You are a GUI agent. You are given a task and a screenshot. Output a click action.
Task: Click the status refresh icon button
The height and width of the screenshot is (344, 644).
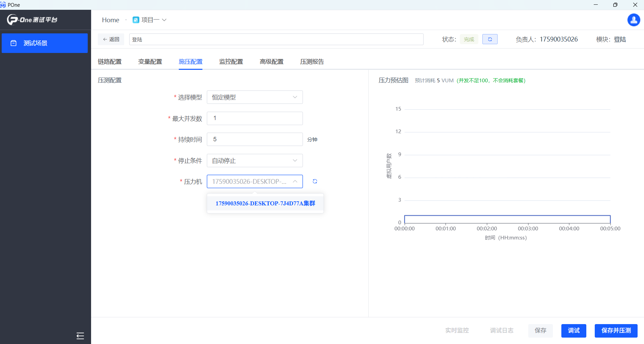[489, 39]
